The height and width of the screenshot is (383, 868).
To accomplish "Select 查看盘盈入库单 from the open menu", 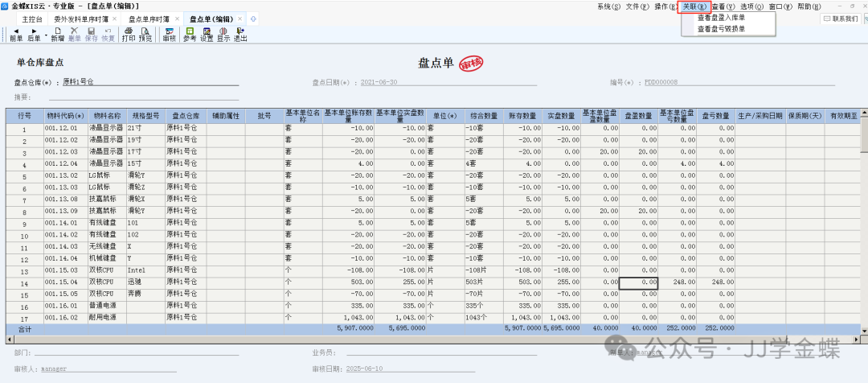I will (721, 18).
